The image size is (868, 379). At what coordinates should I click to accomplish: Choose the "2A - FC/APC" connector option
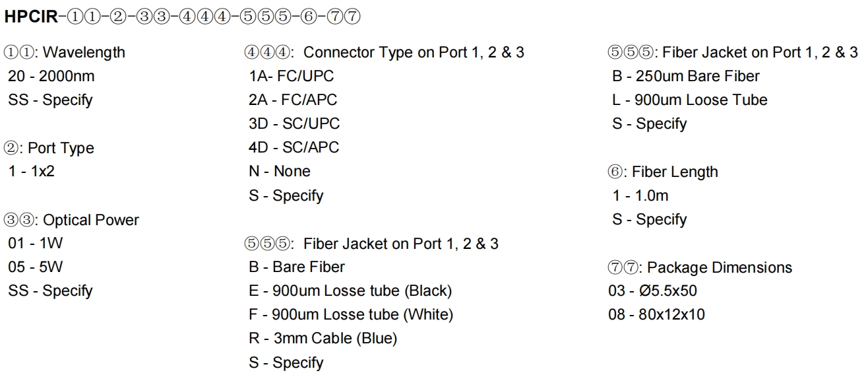click(x=293, y=100)
